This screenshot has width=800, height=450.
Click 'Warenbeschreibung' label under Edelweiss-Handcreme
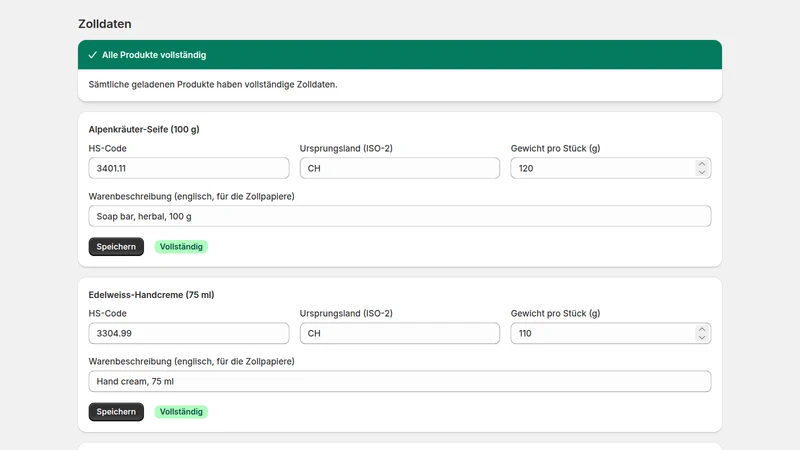(191, 361)
